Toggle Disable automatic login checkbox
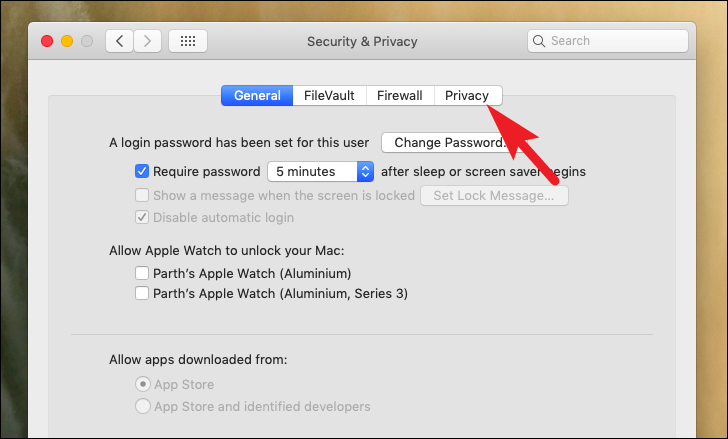The height and width of the screenshot is (439, 728). point(142,217)
